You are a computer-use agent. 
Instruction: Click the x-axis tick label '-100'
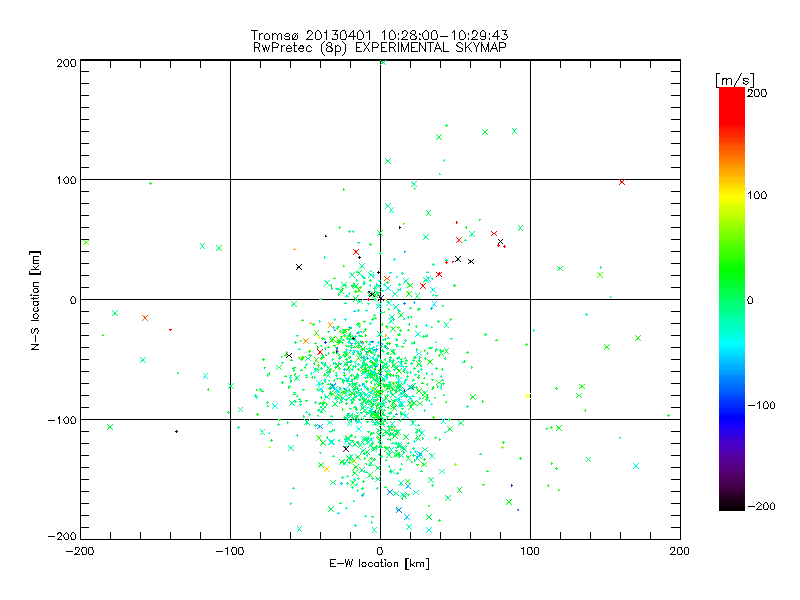230,551
